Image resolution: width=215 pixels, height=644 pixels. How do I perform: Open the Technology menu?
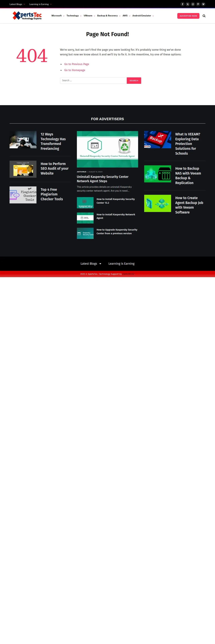(x=74, y=16)
